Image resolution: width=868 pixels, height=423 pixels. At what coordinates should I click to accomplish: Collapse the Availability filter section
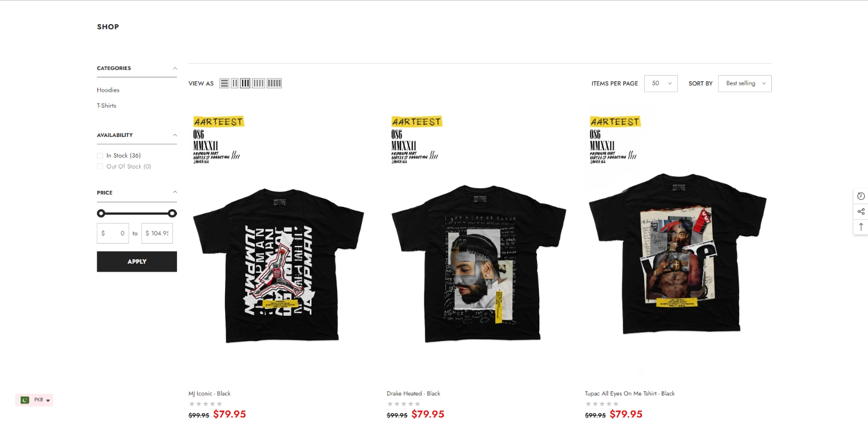tap(175, 135)
